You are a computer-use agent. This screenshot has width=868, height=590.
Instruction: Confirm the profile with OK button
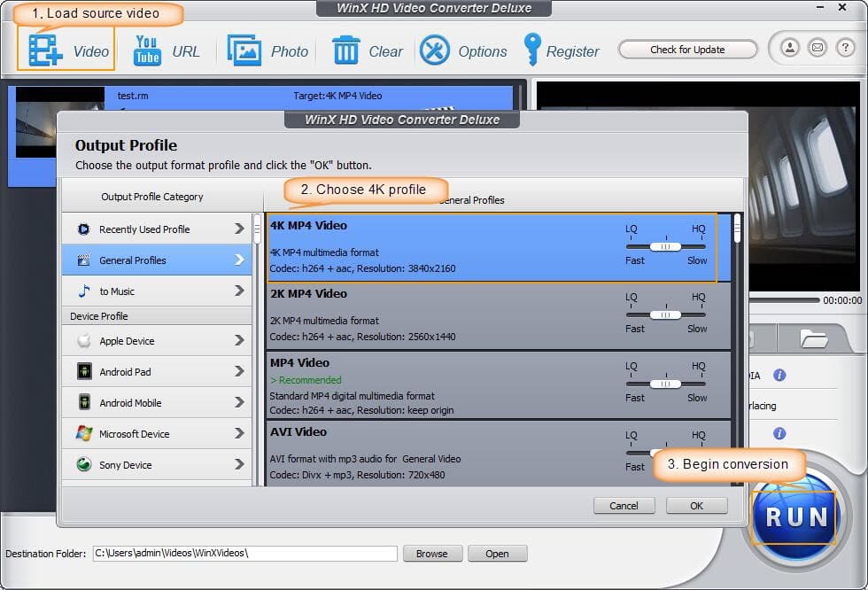[696, 505]
